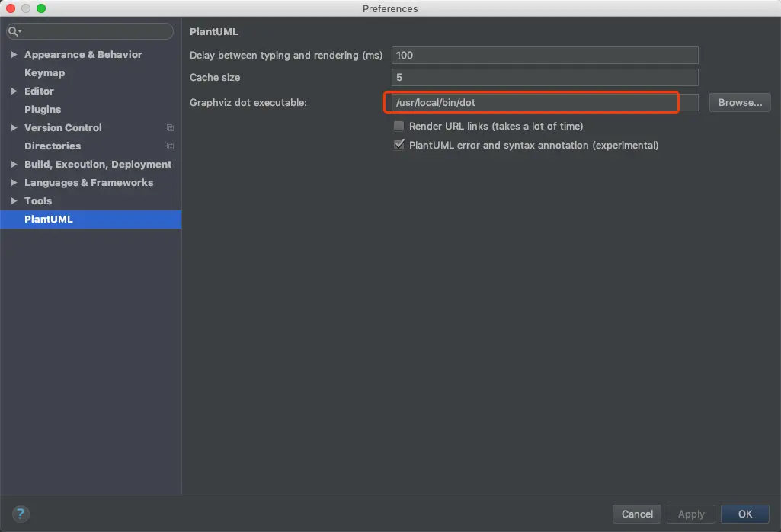
Task: Click the project-level icon beside Directories
Action: pyautogui.click(x=170, y=146)
